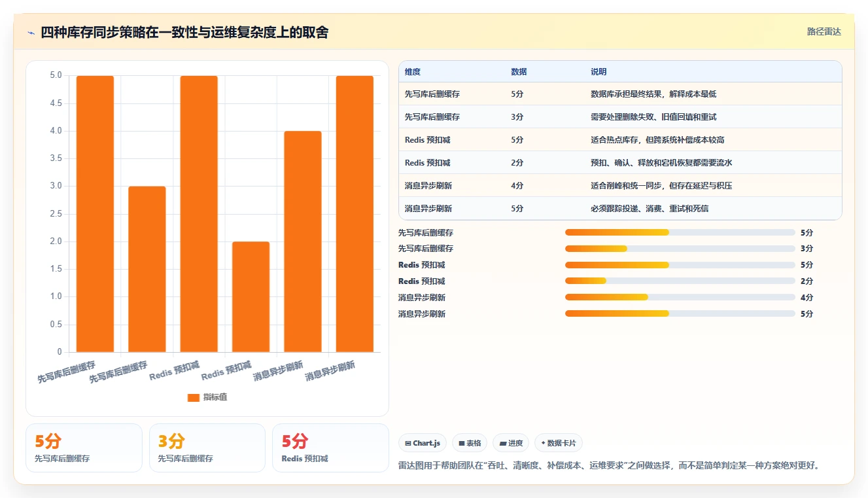Viewport: 868px width, 498px height.
Task: Click the 先写库后删缓存 chart bar with value 3
Action: (x=147, y=269)
